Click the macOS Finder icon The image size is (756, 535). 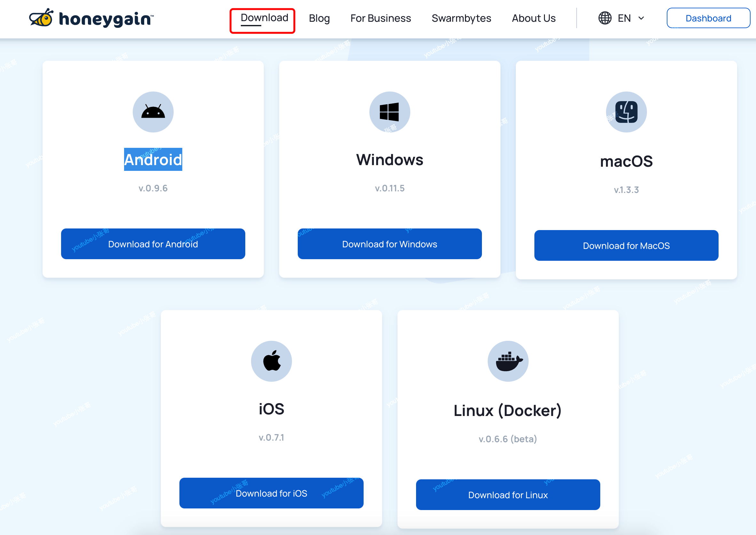[626, 112]
